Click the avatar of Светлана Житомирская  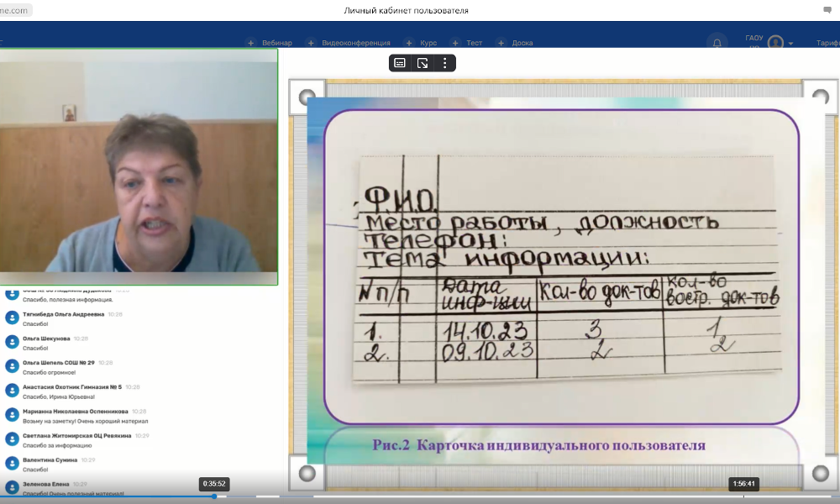point(12,438)
